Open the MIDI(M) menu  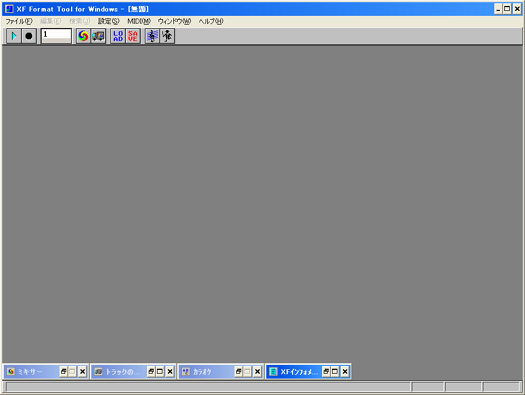[139, 21]
